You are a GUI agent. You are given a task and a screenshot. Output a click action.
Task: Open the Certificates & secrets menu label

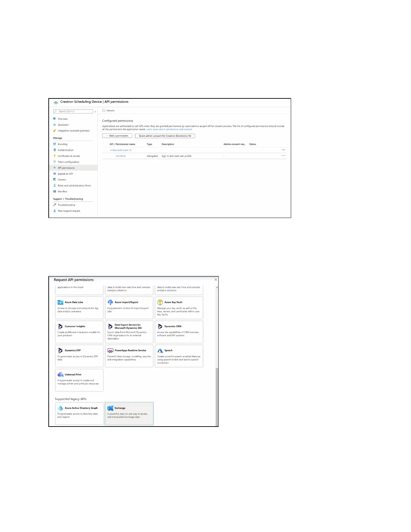coord(69,156)
